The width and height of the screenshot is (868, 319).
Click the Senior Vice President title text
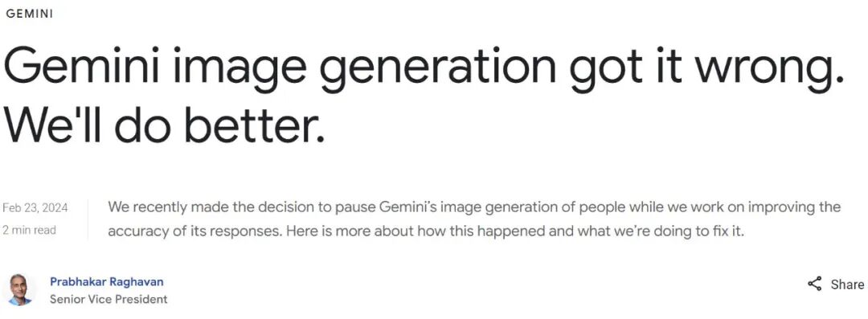(108, 300)
